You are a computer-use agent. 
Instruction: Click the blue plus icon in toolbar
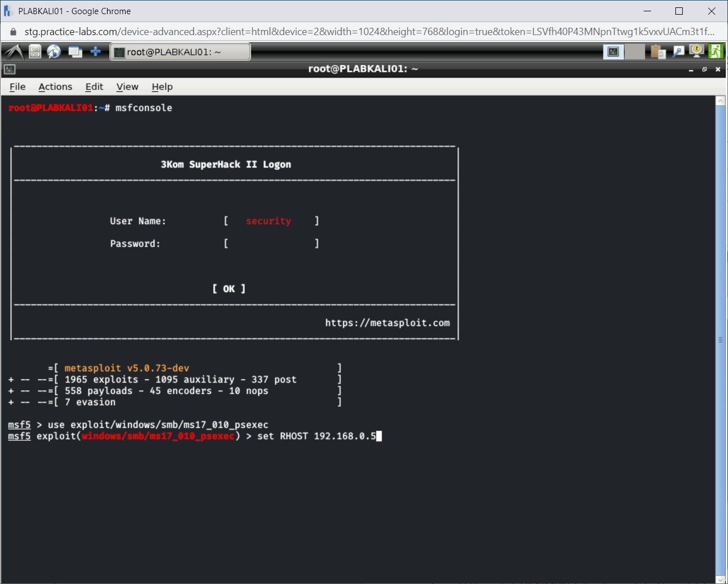96,51
